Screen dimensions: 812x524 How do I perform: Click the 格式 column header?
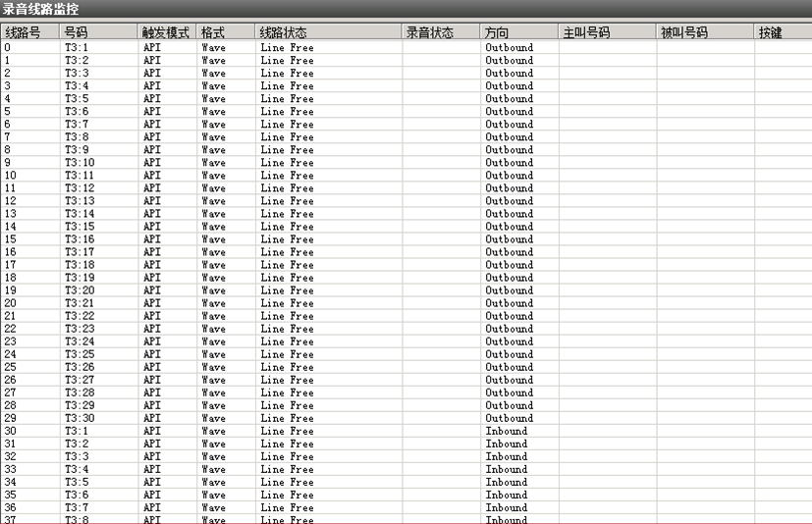225,32
